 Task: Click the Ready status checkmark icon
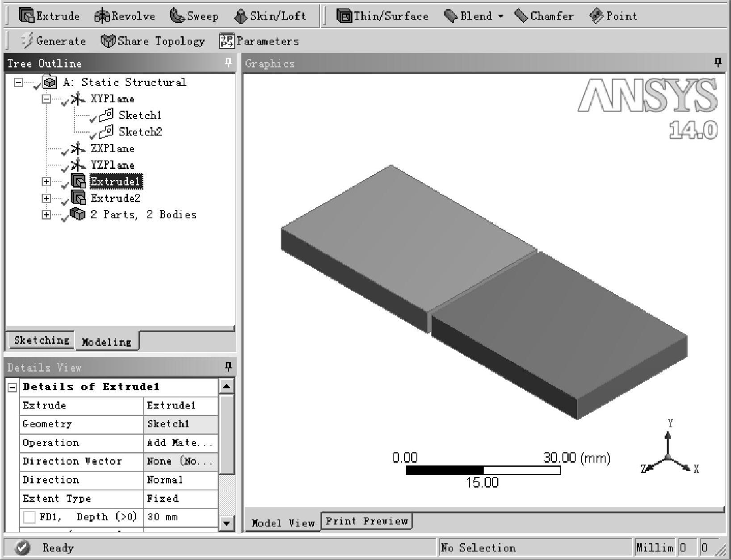pos(22,547)
